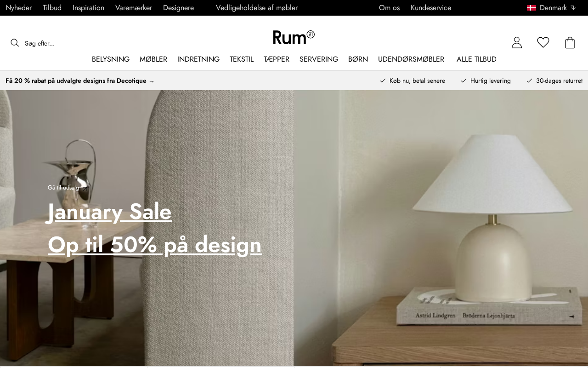Open the user account icon
Image resolution: width=588 pixels, height=368 pixels.
pos(517,43)
